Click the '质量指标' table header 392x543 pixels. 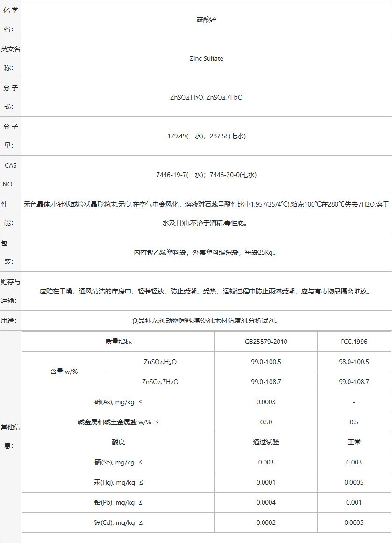coord(118,342)
